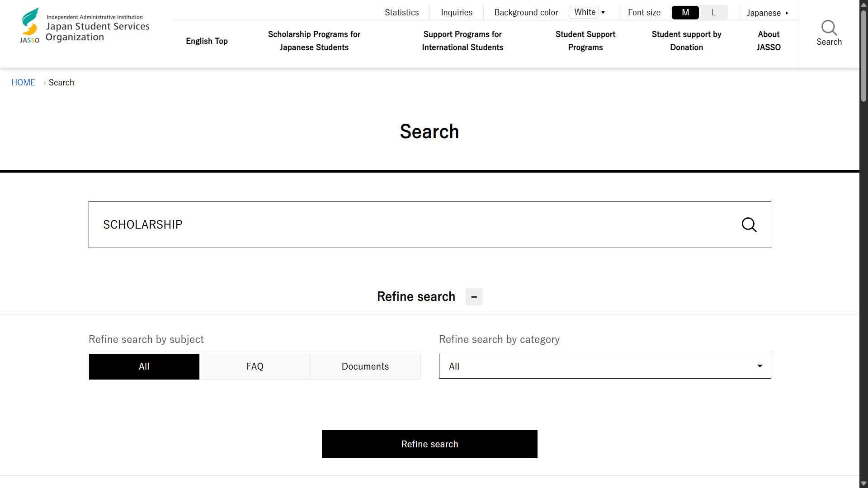Viewport: 868px width, 488px height.
Task: Open search via the magnifier icon top right
Action: point(829,28)
